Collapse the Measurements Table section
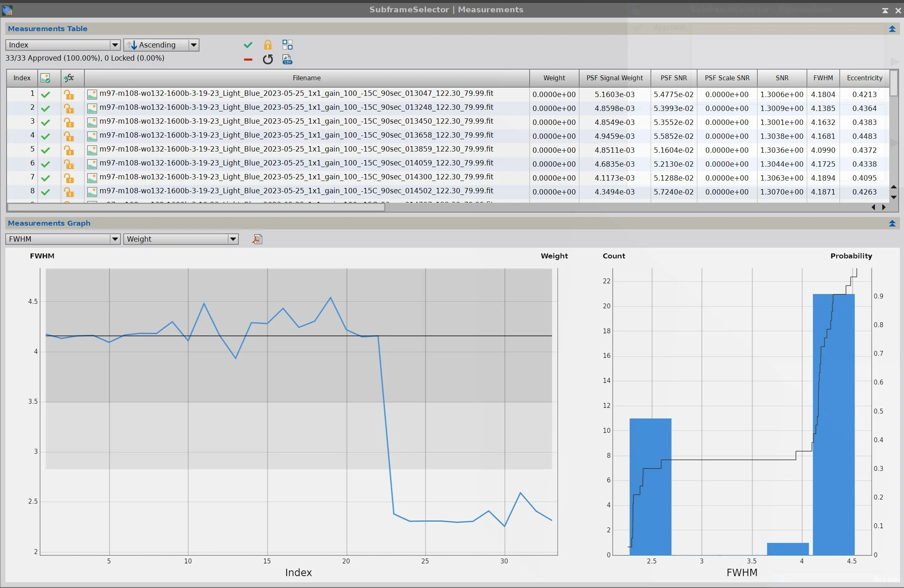904x588 pixels. 892,29
